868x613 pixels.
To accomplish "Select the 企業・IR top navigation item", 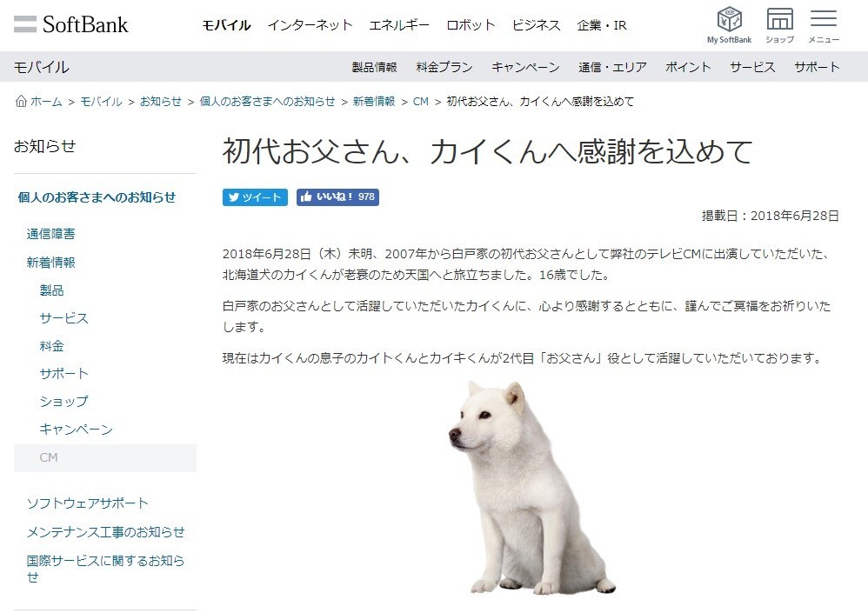I will click(x=602, y=25).
